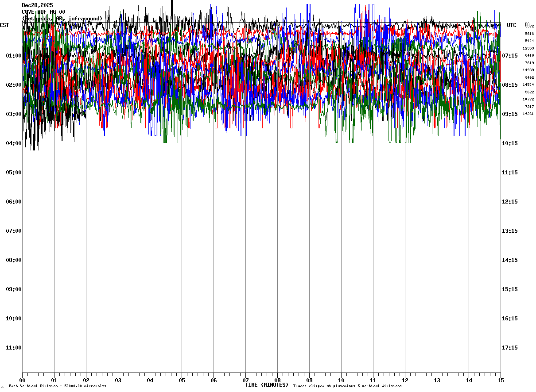The width and height of the screenshot is (536, 392).
Task: Click the 11:00 CST time label
Action: click(x=14, y=348)
